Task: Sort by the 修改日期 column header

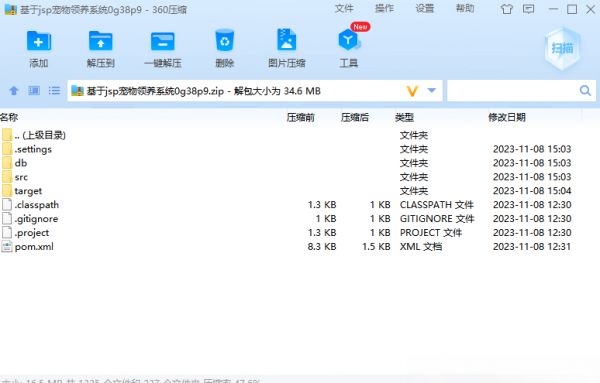Action: point(507,117)
